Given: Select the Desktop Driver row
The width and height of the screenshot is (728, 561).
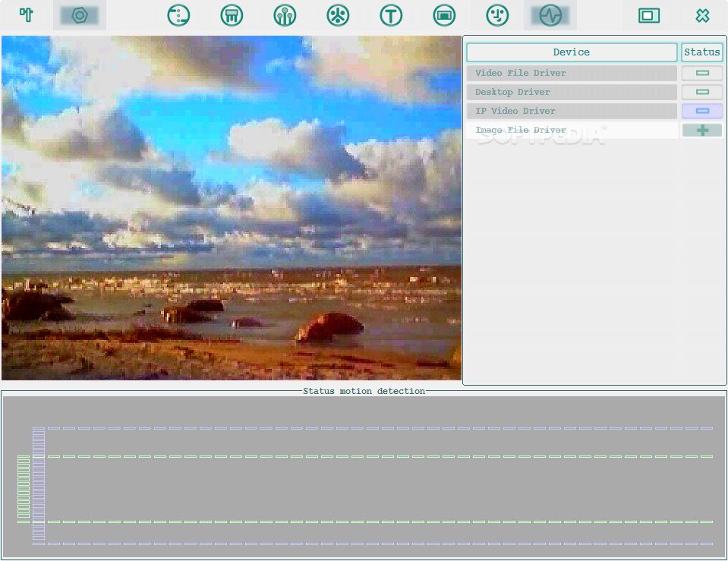Looking at the screenshot, I should (572, 92).
